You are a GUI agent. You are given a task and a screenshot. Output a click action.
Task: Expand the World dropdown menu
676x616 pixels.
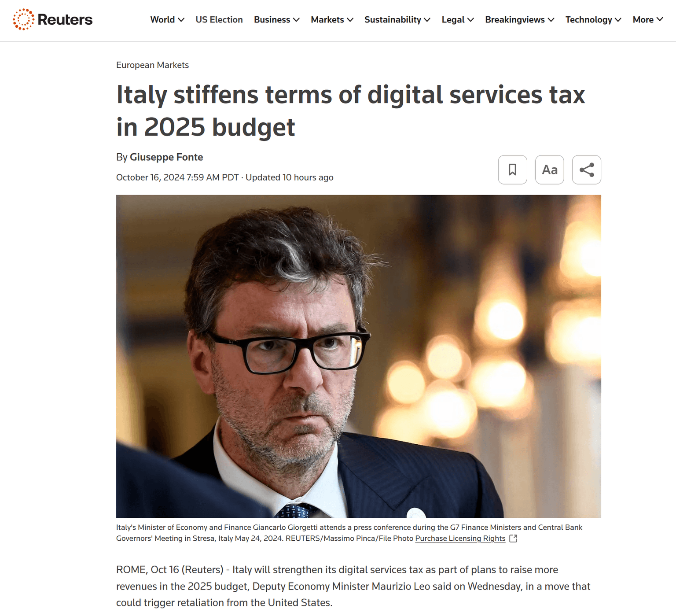[167, 20]
